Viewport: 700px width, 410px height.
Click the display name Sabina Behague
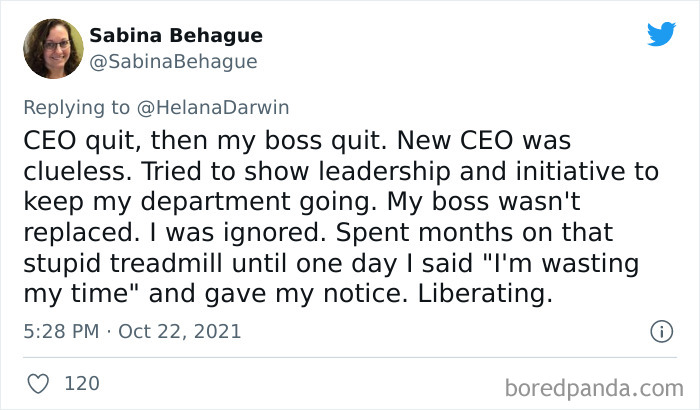pos(176,36)
